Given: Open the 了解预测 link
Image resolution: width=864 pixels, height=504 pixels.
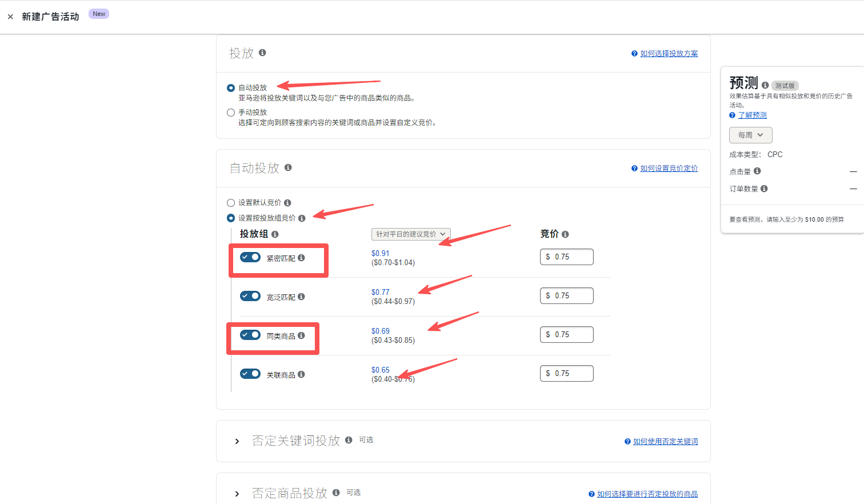Looking at the screenshot, I should (x=752, y=115).
